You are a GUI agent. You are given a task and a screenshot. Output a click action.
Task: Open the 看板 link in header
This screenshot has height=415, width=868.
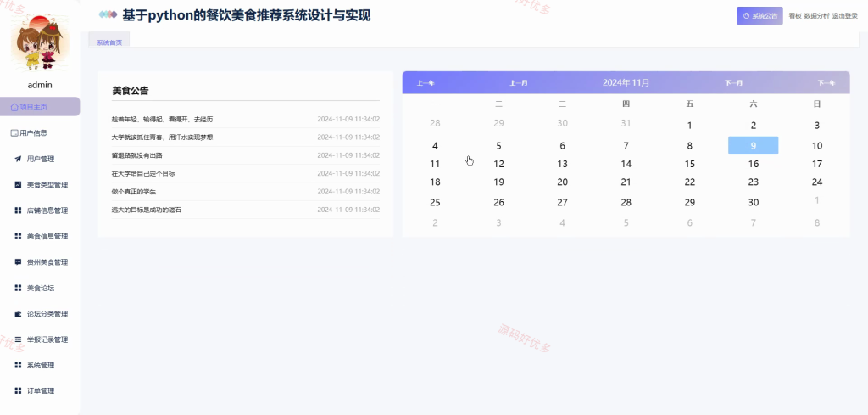pyautogui.click(x=795, y=16)
